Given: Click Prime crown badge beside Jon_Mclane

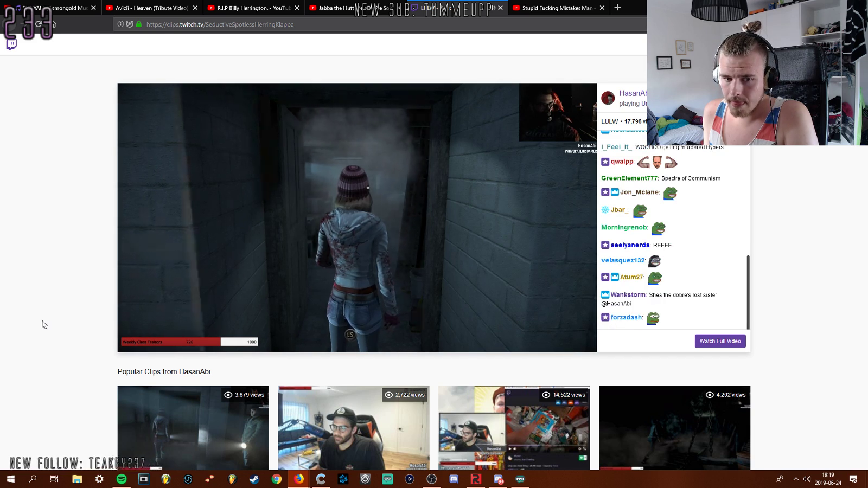Looking at the screenshot, I should tap(615, 192).
